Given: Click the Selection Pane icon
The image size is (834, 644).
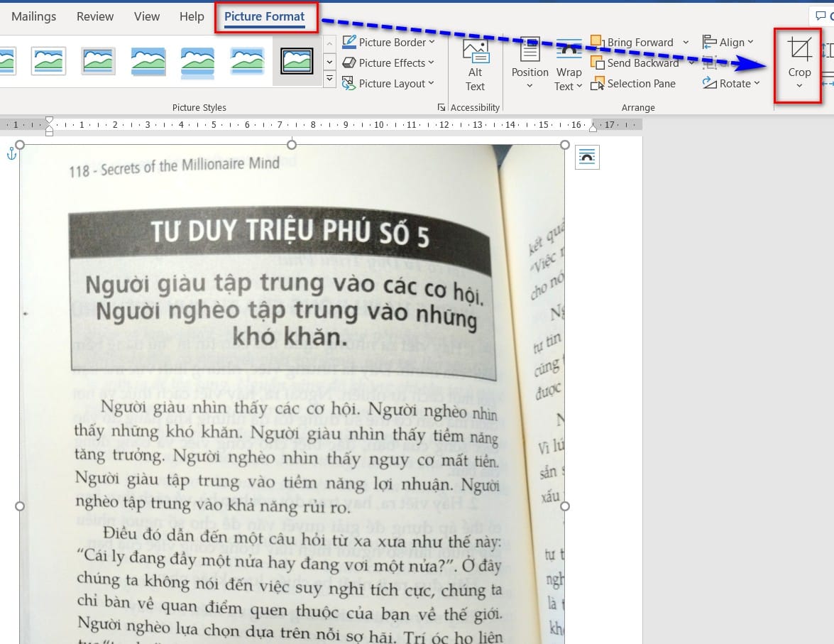Looking at the screenshot, I should point(597,84).
